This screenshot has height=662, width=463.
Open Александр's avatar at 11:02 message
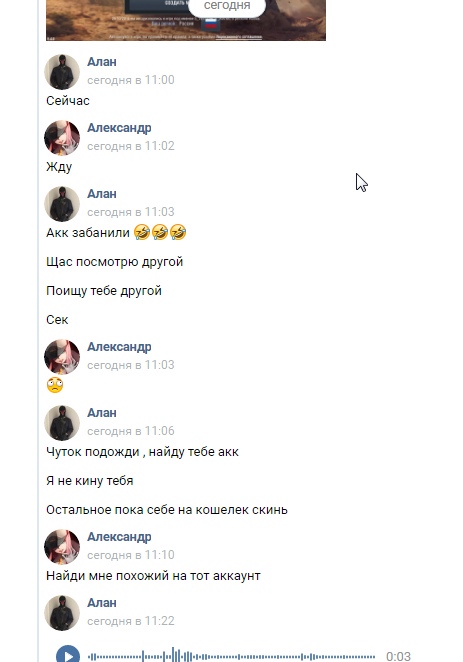point(62,138)
